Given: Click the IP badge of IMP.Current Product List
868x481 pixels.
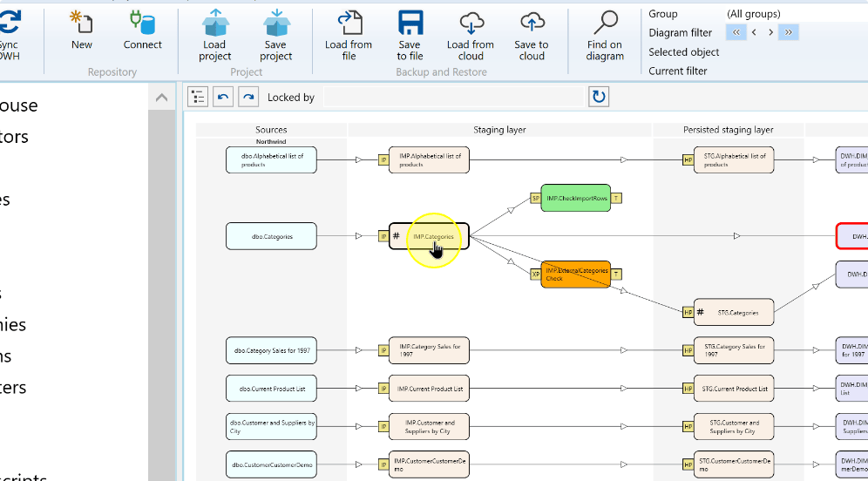Looking at the screenshot, I should pos(383,389).
